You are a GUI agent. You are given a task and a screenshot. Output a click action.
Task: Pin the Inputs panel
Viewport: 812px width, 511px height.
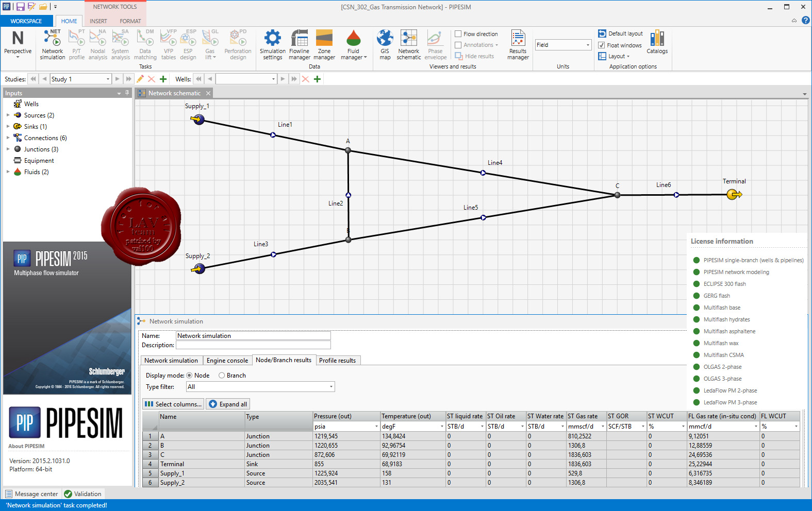click(127, 93)
